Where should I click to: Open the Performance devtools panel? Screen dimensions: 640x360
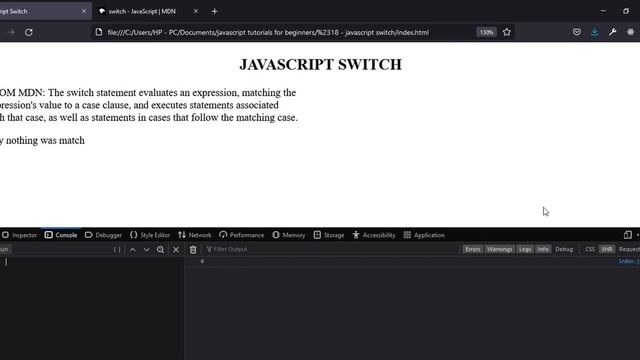point(242,235)
